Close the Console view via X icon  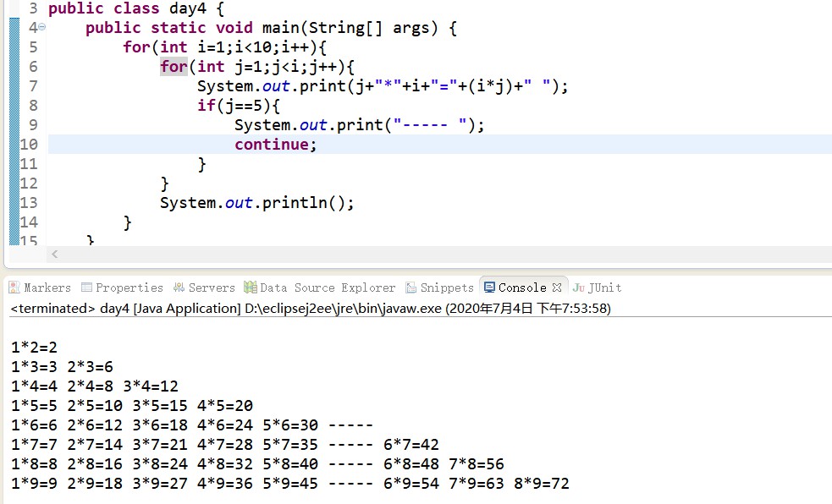[557, 288]
